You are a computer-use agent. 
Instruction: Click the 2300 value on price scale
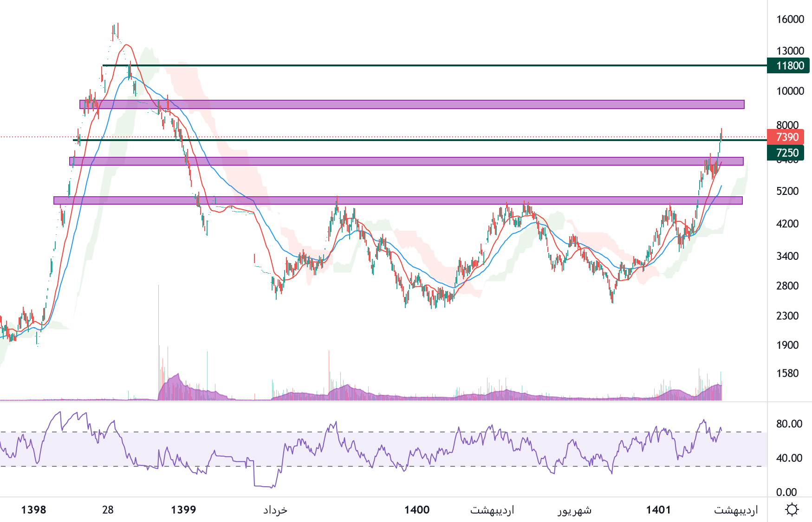[787, 316]
